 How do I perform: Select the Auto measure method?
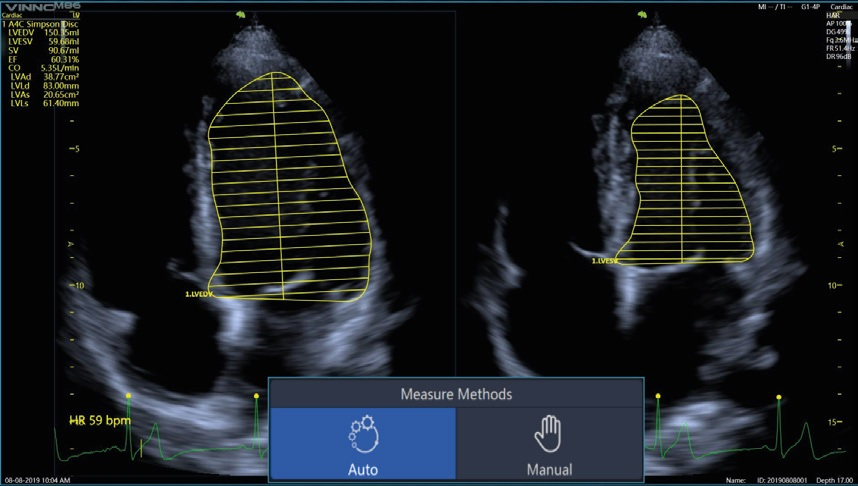coord(362,443)
